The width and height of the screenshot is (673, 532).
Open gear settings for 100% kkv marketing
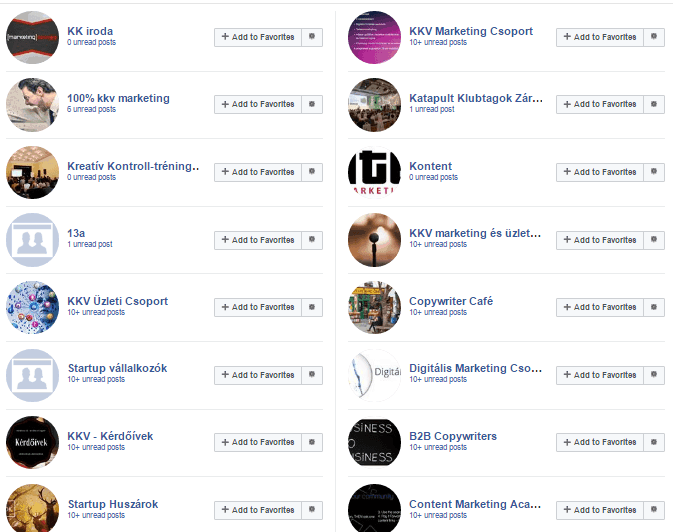pos(312,104)
